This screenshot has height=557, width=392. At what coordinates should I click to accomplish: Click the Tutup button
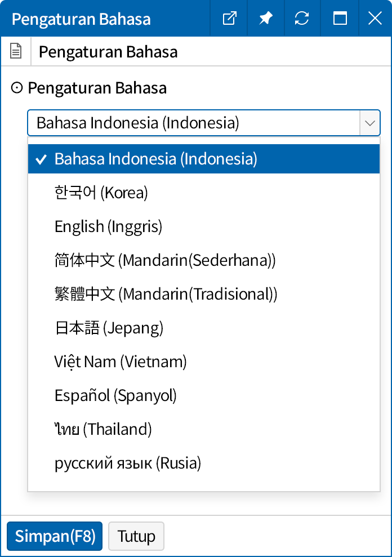tap(136, 536)
